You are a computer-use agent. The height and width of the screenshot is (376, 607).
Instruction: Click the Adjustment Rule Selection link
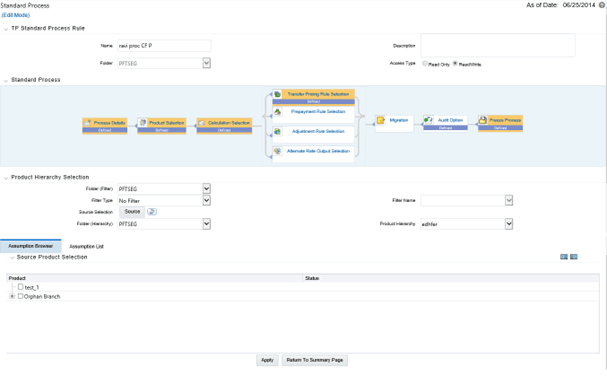(318, 131)
